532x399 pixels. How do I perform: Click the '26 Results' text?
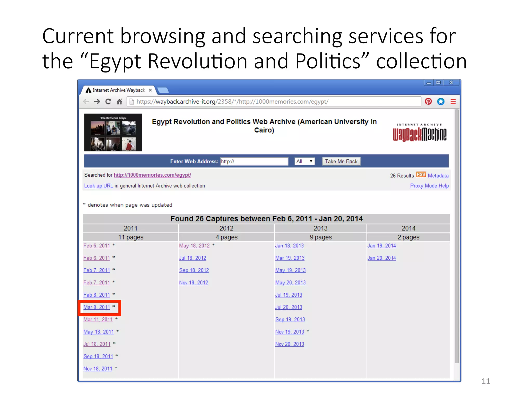[402, 176]
